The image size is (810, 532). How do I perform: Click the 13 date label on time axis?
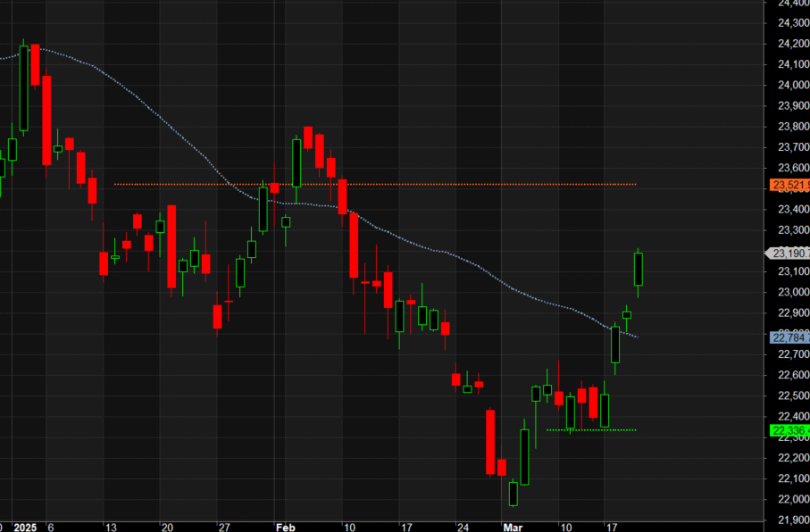(110, 526)
